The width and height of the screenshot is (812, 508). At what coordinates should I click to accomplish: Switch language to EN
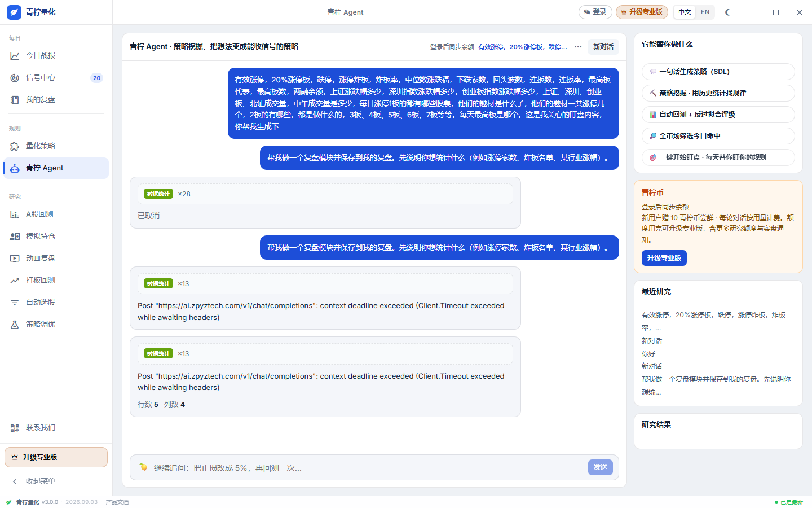[705, 12]
